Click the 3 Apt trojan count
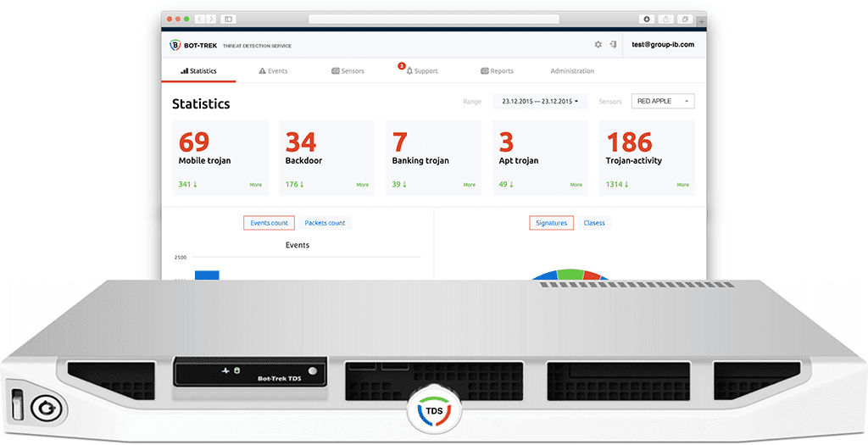The image size is (868, 445). pos(506,142)
